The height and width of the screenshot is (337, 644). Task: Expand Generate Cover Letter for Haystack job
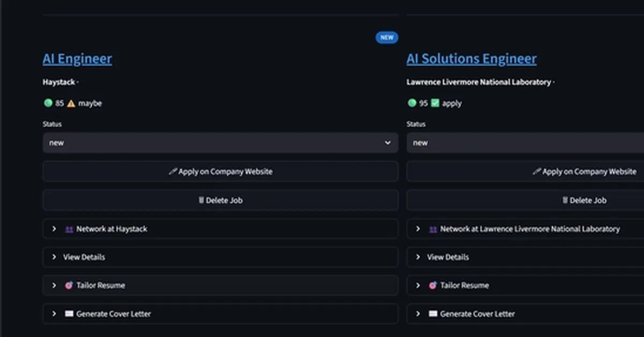pos(220,314)
